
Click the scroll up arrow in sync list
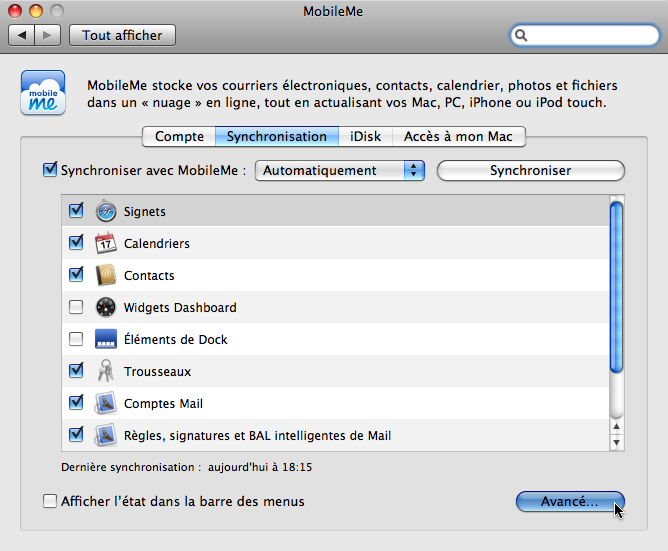click(616, 427)
